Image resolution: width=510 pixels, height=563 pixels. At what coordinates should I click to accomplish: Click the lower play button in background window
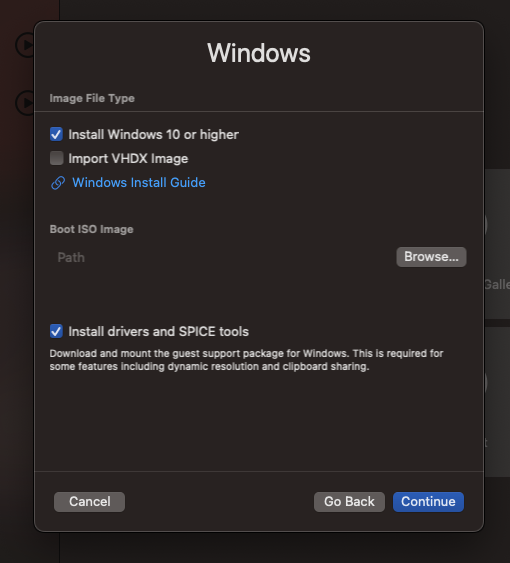[25, 103]
